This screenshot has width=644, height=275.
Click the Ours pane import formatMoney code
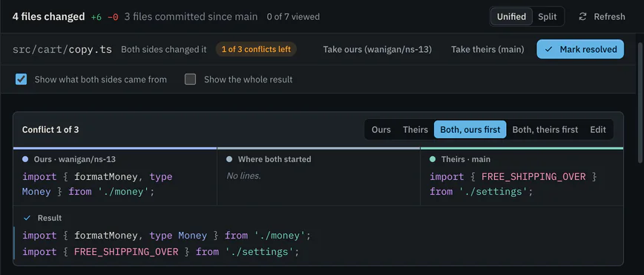(x=97, y=184)
